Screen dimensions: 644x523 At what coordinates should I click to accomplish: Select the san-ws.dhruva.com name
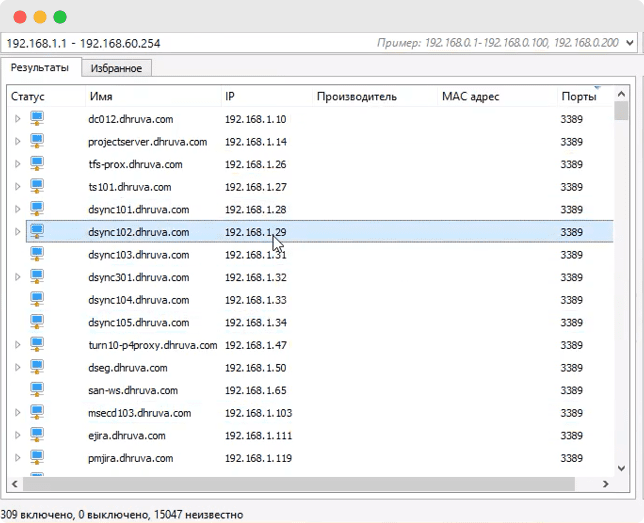pos(133,390)
